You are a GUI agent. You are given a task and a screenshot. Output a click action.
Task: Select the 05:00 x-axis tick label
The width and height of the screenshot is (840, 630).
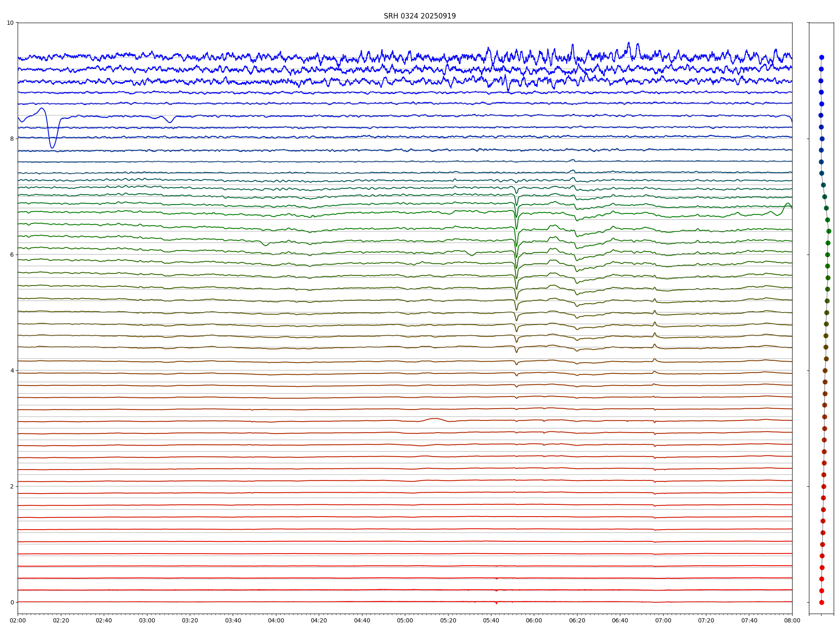(405, 620)
